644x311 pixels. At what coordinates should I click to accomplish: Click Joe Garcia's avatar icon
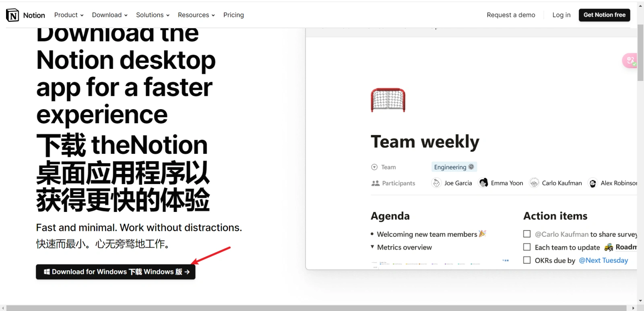coord(436,183)
